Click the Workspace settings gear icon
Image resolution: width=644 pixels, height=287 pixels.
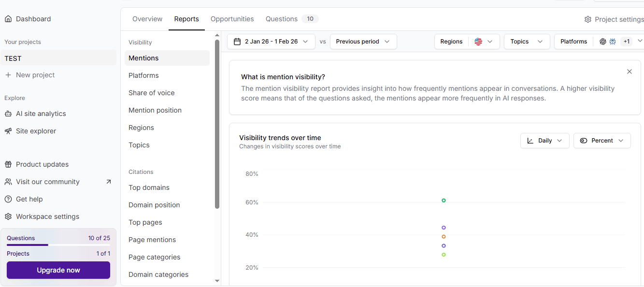pyautogui.click(x=8, y=216)
